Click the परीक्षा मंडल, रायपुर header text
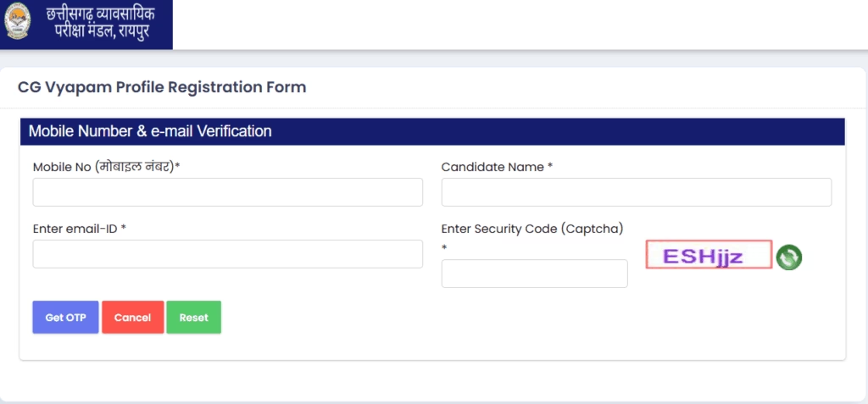Image resolution: width=868 pixels, height=404 pixels. pyautogui.click(x=102, y=30)
